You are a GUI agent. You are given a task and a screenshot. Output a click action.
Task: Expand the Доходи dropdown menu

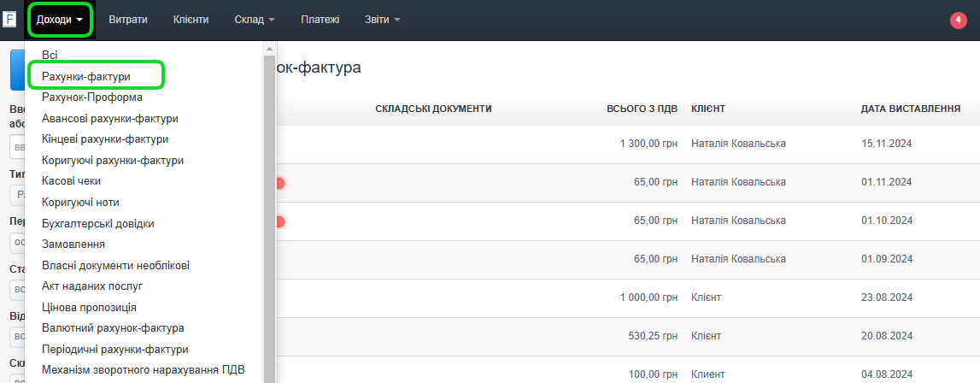pyautogui.click(x=60, y=20)
